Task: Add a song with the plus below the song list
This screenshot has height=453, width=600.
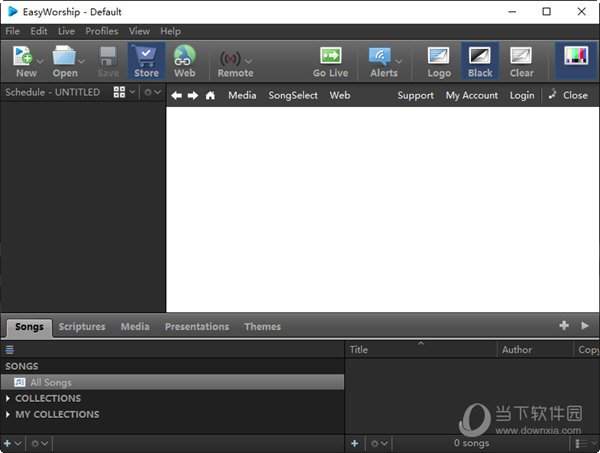Action: click(x=355, y=443)
